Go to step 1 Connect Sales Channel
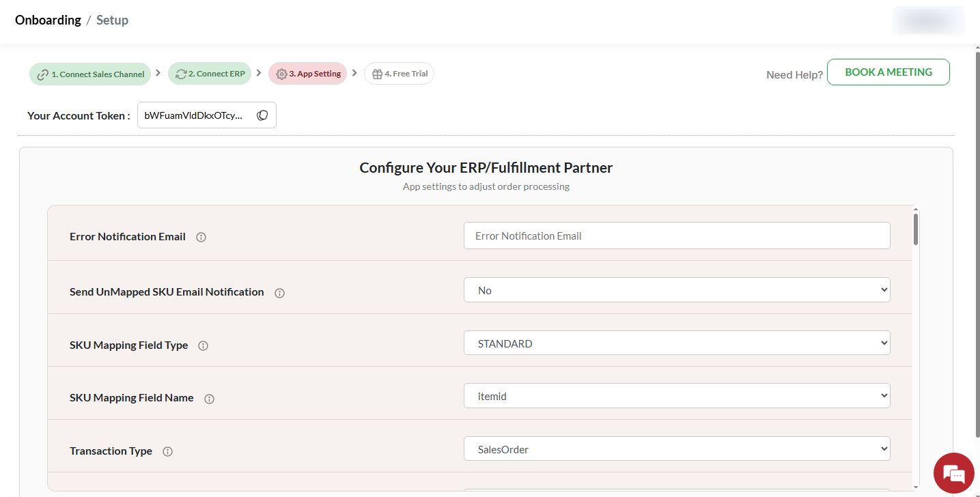 (x=91, y=74)
